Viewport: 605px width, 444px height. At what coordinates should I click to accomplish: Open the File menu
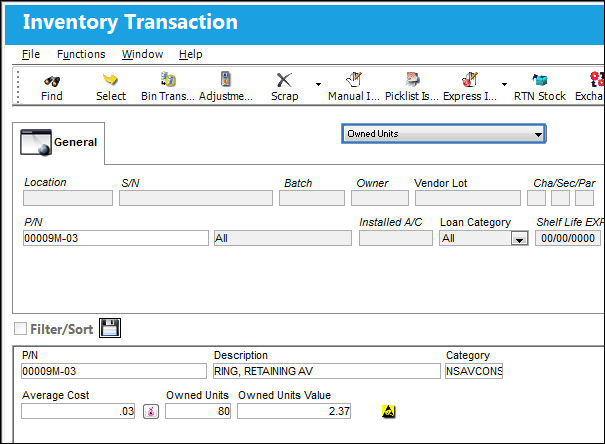click(x=31, y=54)
